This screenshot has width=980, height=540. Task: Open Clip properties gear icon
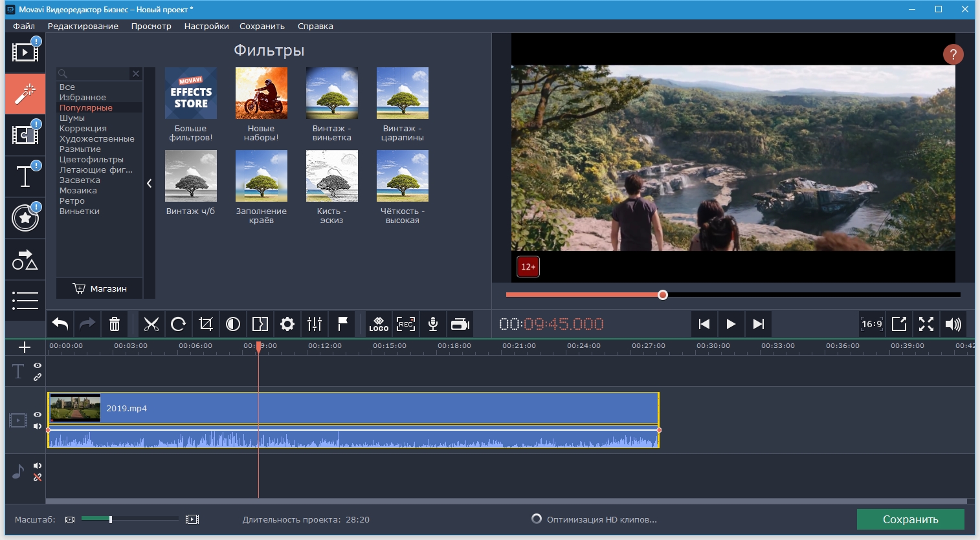tap(287, 324)
